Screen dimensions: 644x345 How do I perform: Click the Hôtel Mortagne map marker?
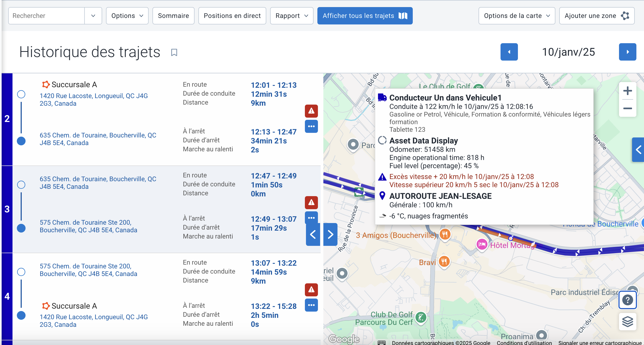point(482,244)
